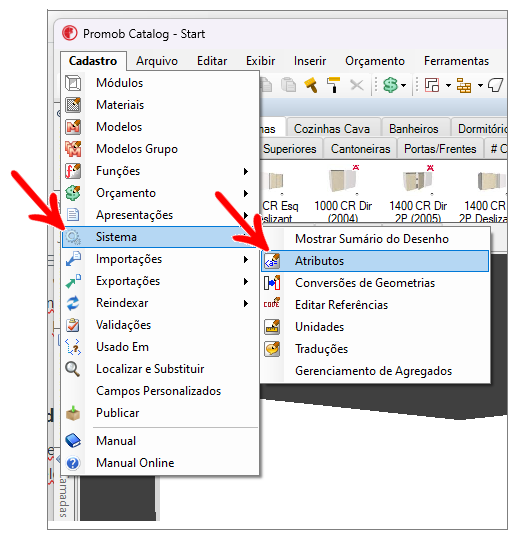Click the Modelos Grupo icon
The image size is (516, 541).
point(73,149)
